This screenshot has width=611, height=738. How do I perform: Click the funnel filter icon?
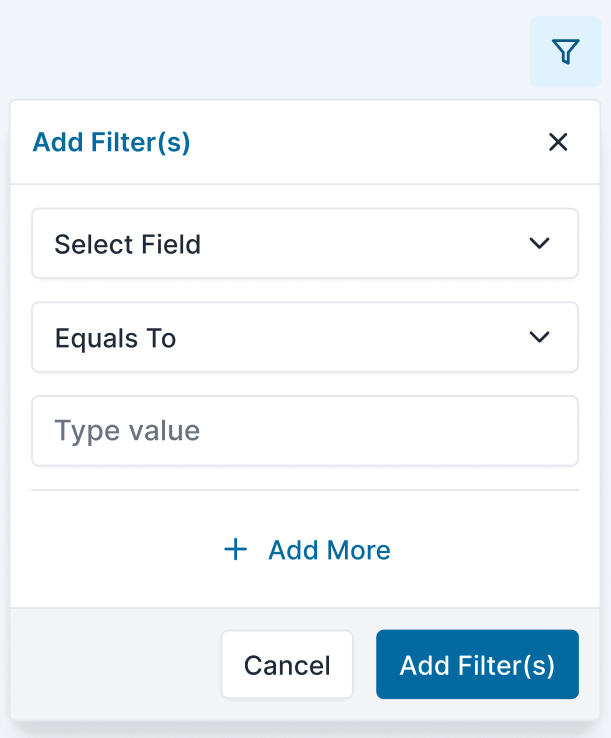click(x=566, y=51)
